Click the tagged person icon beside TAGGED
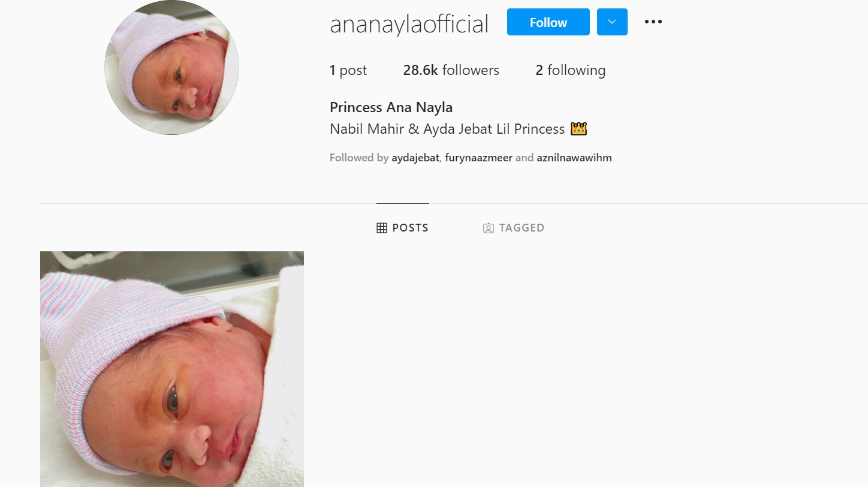This screenshot has height=487, width=868. [x=489, y=228]
